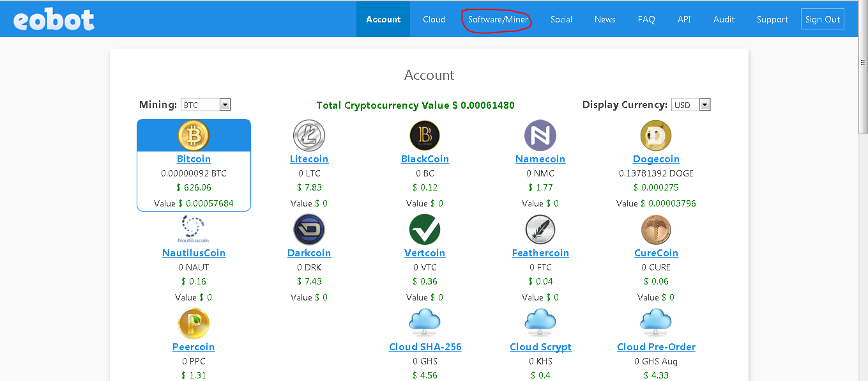Select the Darkcoin coin icon
The image size is (868, 381).
[x=309, y=229]
